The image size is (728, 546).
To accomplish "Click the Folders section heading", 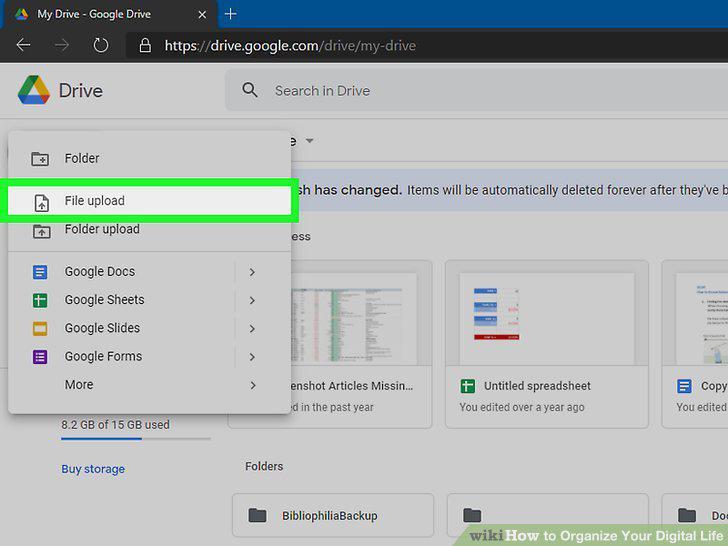I will pyautogui.click(x=264, y=466).
